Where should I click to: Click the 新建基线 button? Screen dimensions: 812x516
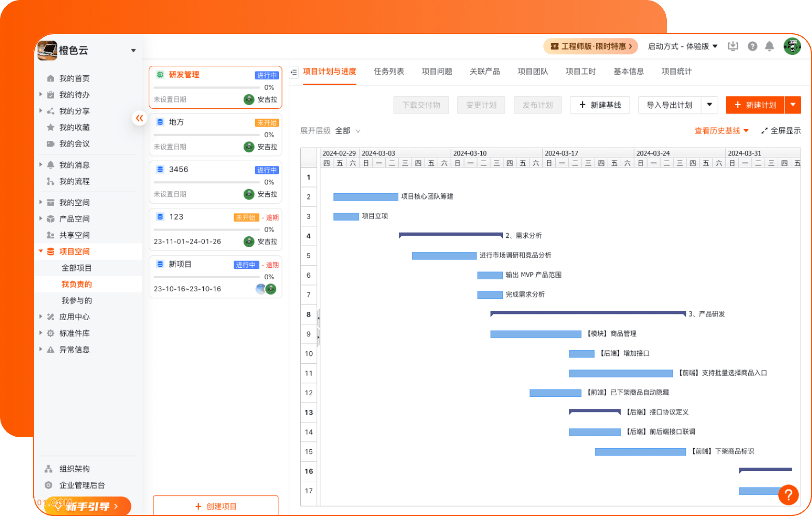[599, 105]
